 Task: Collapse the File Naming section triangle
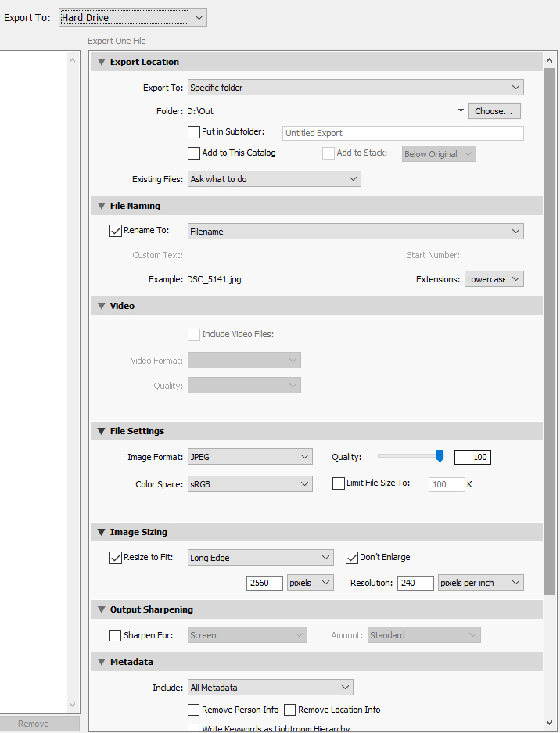(x=102, y=206)
